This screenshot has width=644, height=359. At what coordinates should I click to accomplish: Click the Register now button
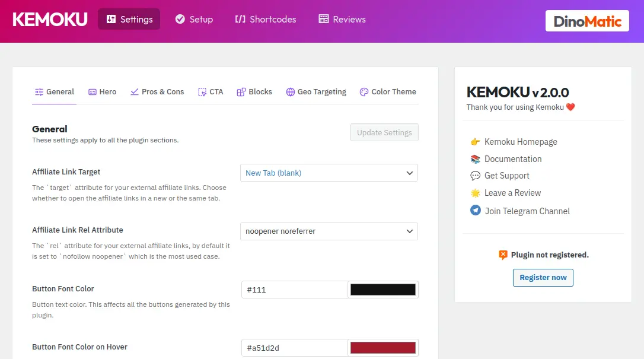pos(543,277)
